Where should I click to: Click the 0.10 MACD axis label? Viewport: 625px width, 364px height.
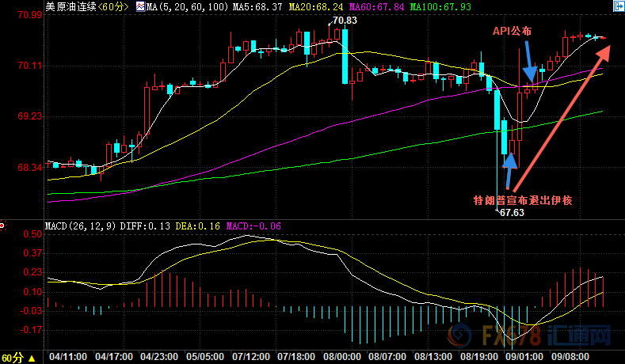pyautogui.click(x=32, y=292)
